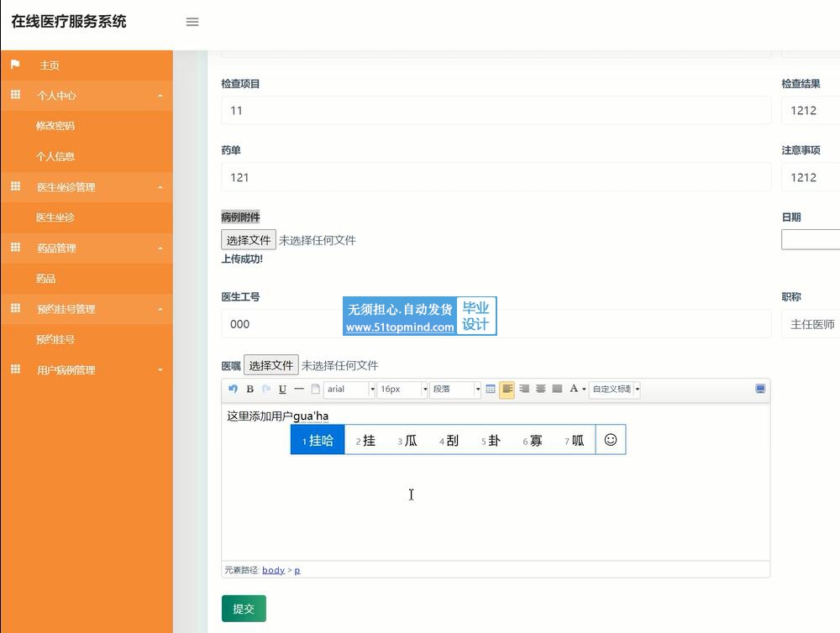The width and height of the screenshot is (840, 633).
Task: Click the font color A icon
Action: coord(574,389)
